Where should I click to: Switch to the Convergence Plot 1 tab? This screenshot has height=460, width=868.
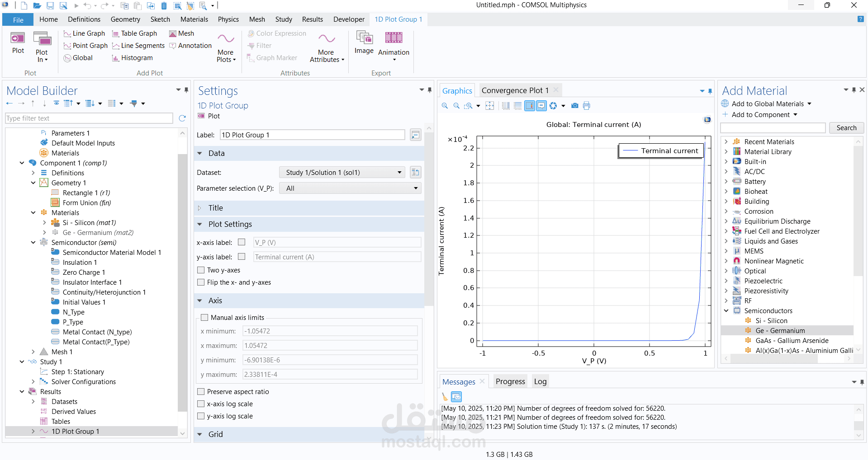[515, 90]
